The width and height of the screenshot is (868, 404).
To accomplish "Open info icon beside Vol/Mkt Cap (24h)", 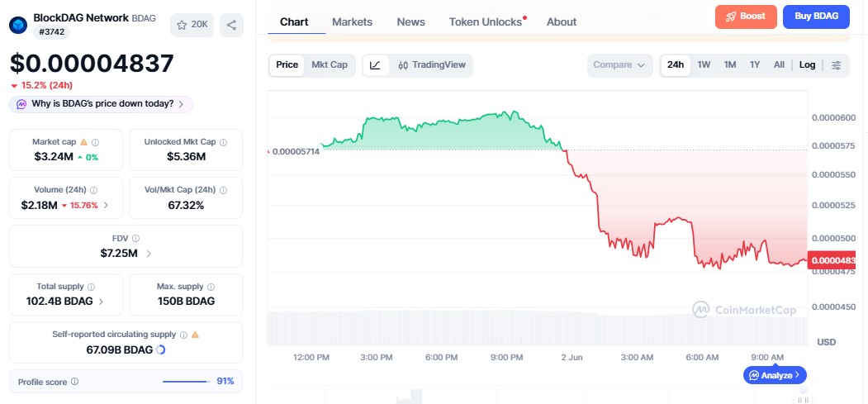I will [223, 190].
